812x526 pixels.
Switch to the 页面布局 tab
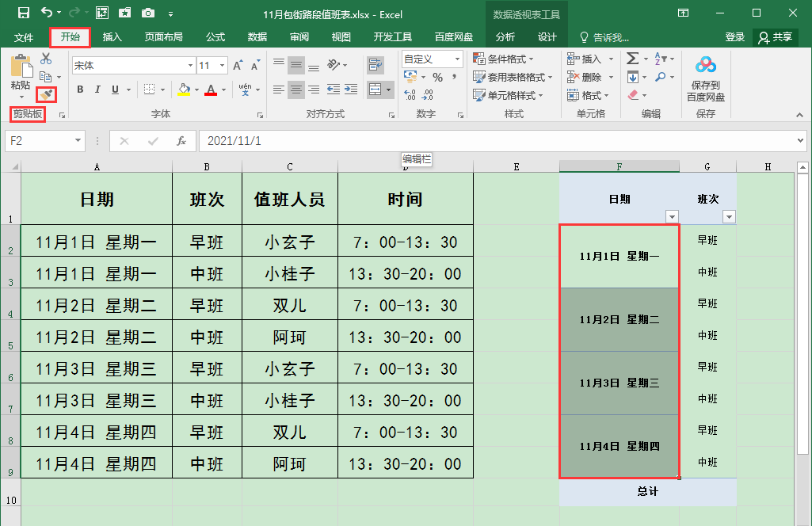point(163,37)
